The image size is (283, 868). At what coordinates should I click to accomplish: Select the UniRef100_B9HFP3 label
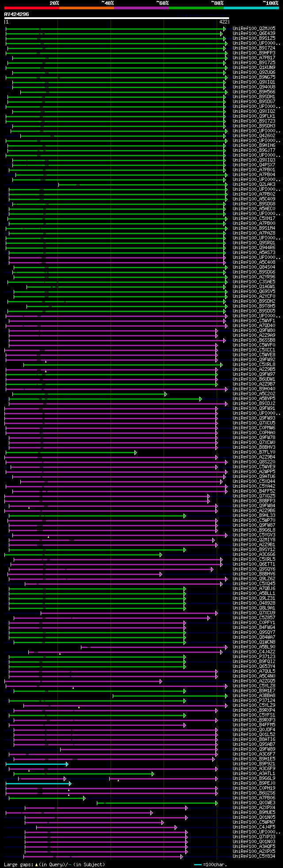pyautogui.click(x=254, y=53)
